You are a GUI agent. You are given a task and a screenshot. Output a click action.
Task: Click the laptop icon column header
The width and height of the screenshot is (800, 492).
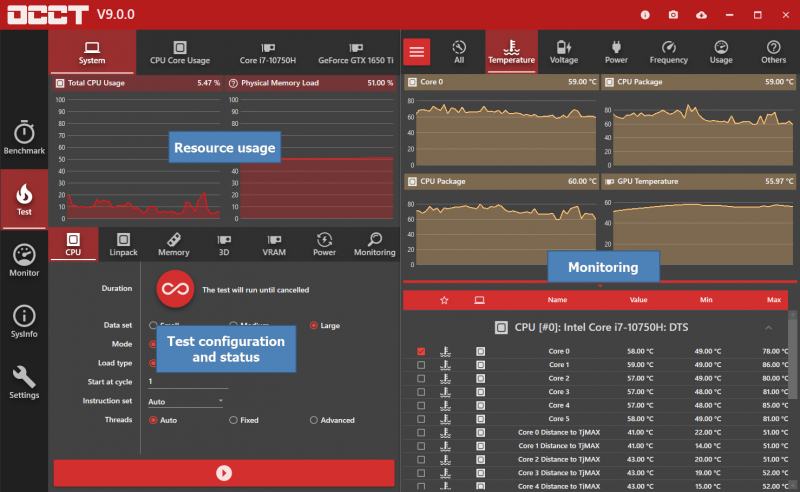point(480,300)
